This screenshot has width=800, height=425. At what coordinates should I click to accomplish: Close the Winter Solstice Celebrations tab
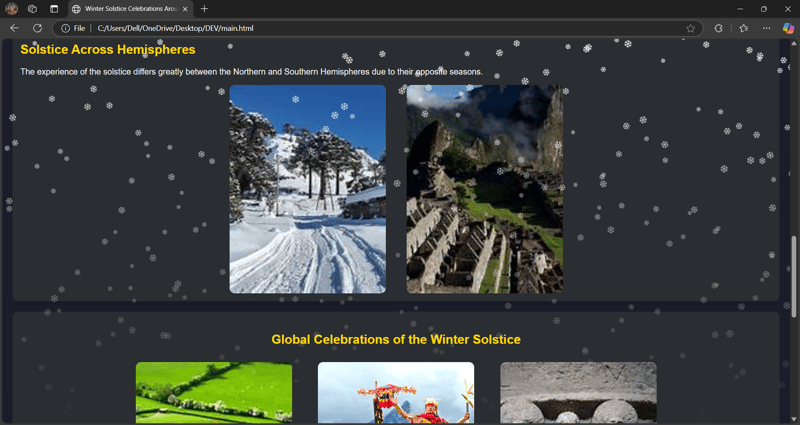185,9
